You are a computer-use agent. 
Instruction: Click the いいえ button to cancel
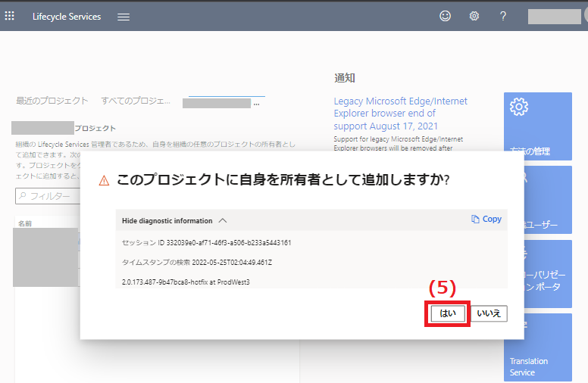(x=489, y=313)
